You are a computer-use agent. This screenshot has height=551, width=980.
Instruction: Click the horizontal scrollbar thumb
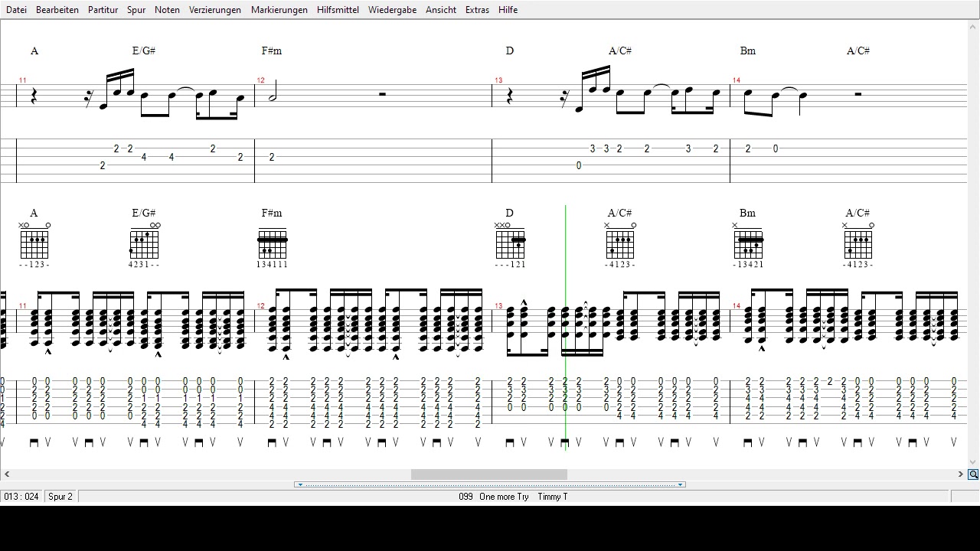click(489, 474)
